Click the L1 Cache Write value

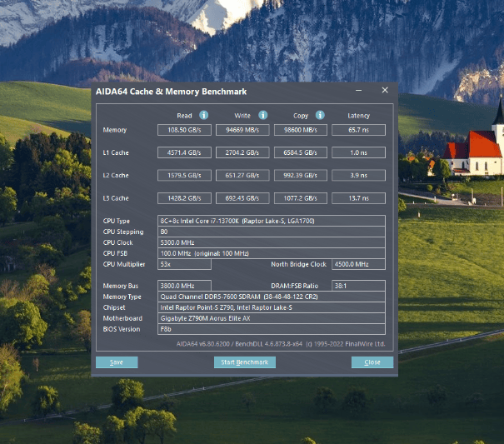click(242, 153)
